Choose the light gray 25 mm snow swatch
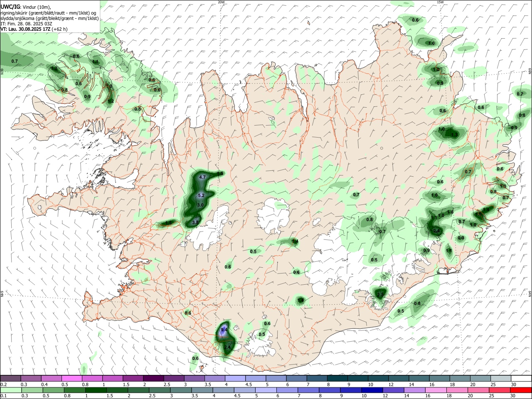 (501, 378)
